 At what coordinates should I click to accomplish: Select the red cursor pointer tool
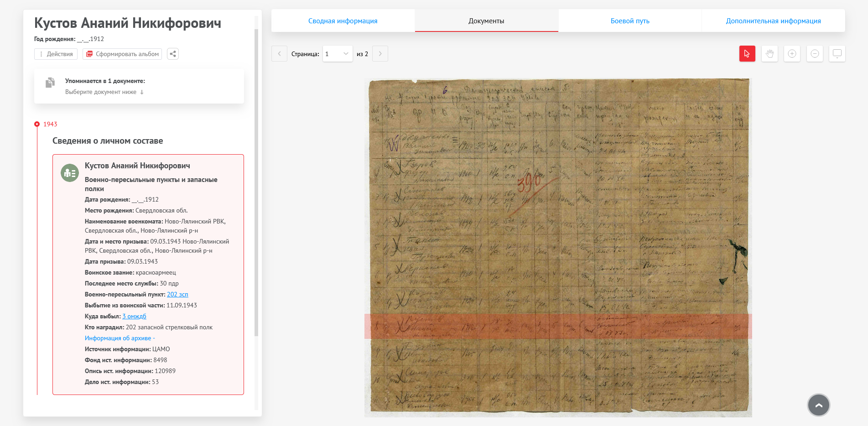click(x=747, y=54)
